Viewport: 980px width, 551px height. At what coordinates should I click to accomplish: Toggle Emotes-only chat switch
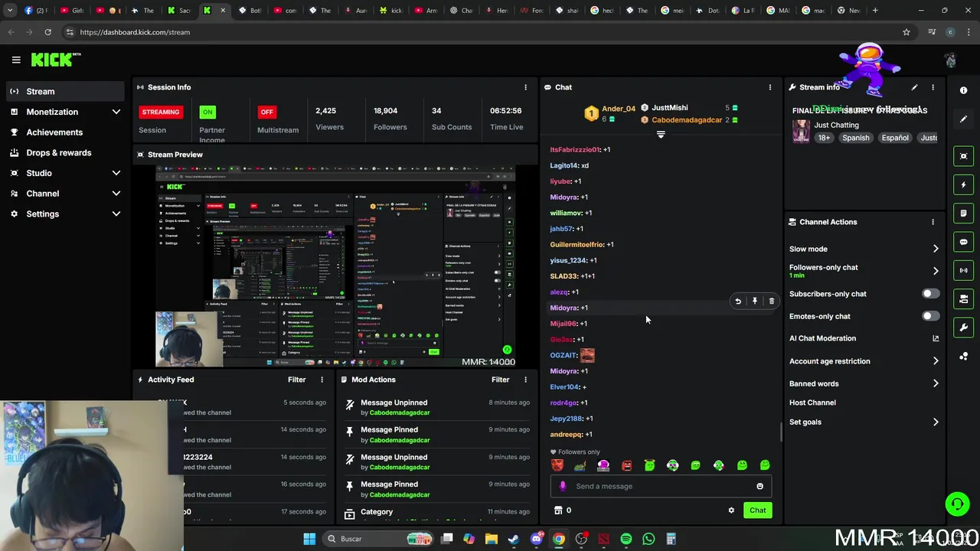coord(930,316)
